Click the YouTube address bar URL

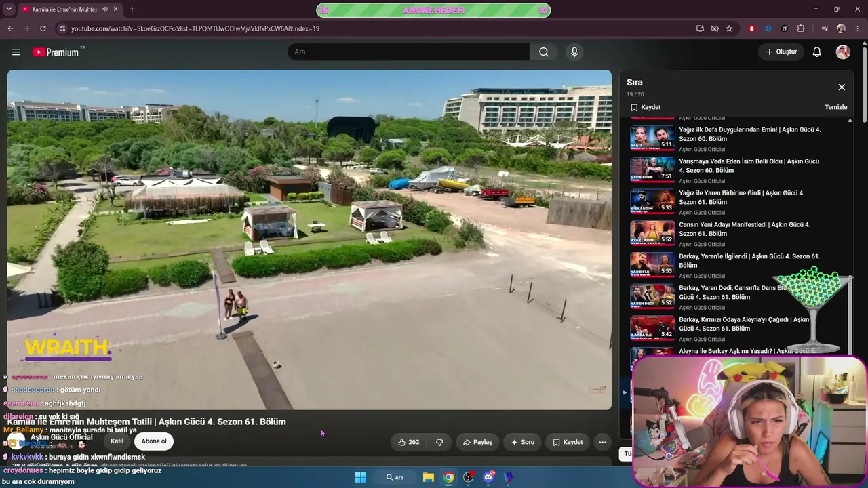click(x=195, y=28)
